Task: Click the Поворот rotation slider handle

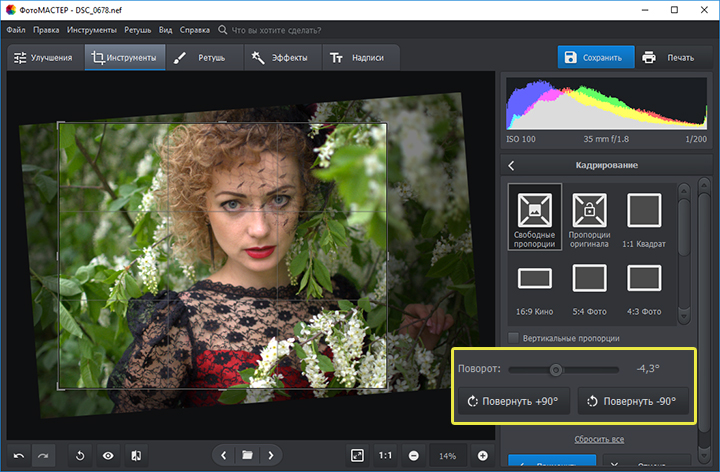Action: [x=555, y=369]
